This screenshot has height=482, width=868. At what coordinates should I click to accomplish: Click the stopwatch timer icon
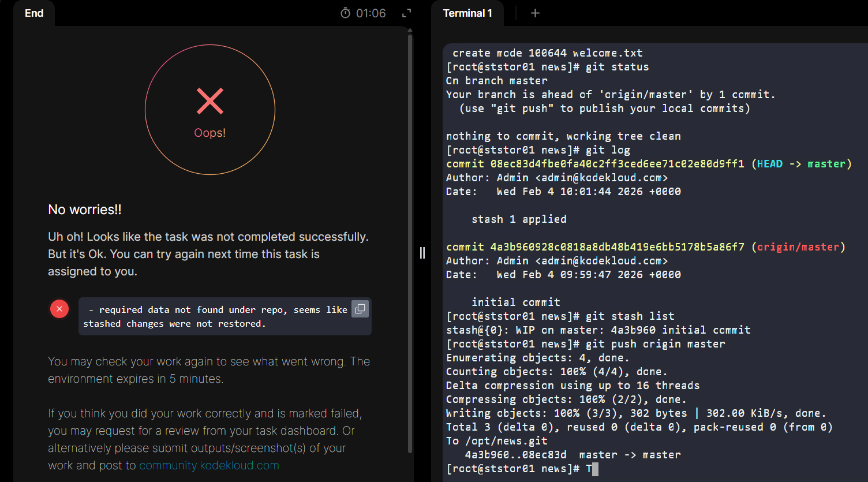click(x=345, y=13)
